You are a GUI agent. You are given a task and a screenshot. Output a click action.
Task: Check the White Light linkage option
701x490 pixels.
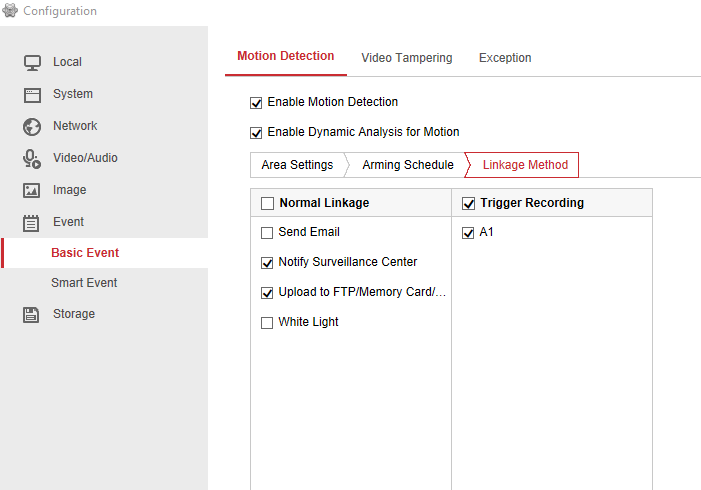(x=267, y=323)
